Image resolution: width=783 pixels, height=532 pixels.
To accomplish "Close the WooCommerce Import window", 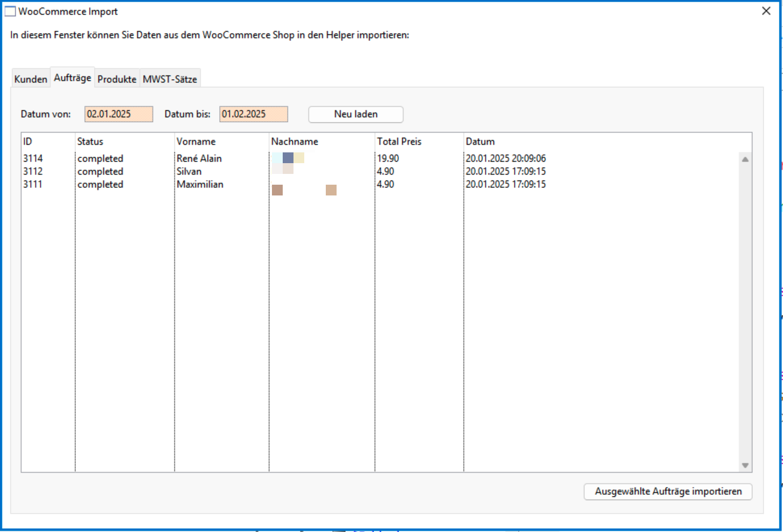I will [x=766, y=11].
